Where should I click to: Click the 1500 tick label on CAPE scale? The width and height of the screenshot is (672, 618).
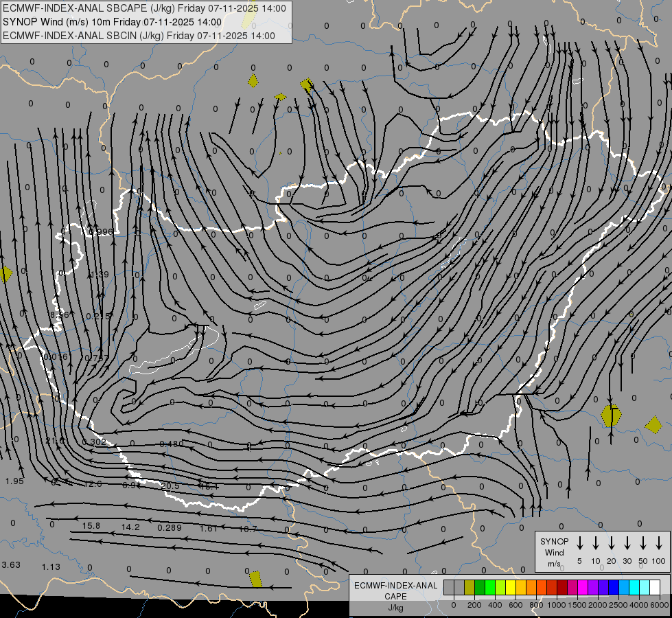click(577, 605)
